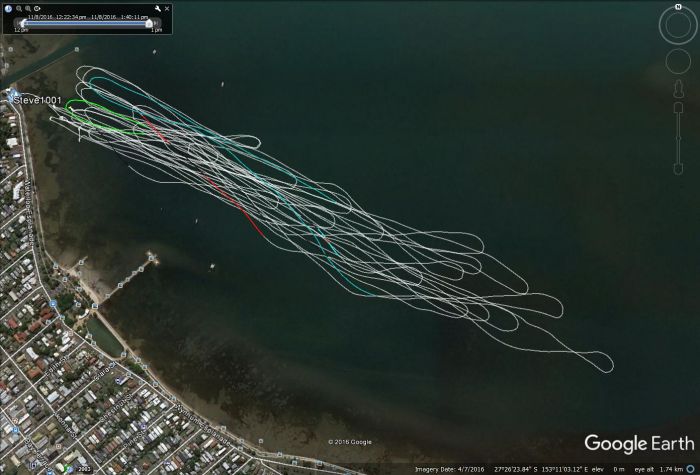Close the time slider panel
The width and height of the screenshot is (700, 475).
(167, 8)
